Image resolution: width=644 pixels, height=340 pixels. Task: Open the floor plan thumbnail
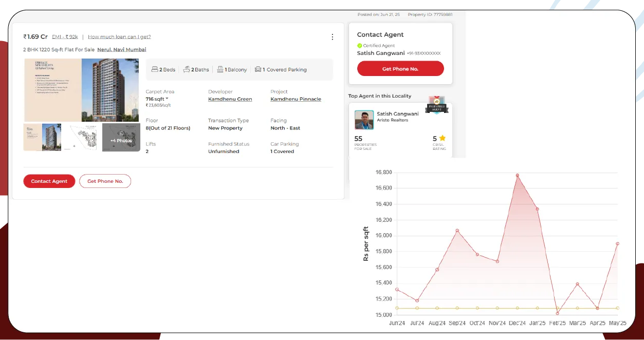(82, 137)
